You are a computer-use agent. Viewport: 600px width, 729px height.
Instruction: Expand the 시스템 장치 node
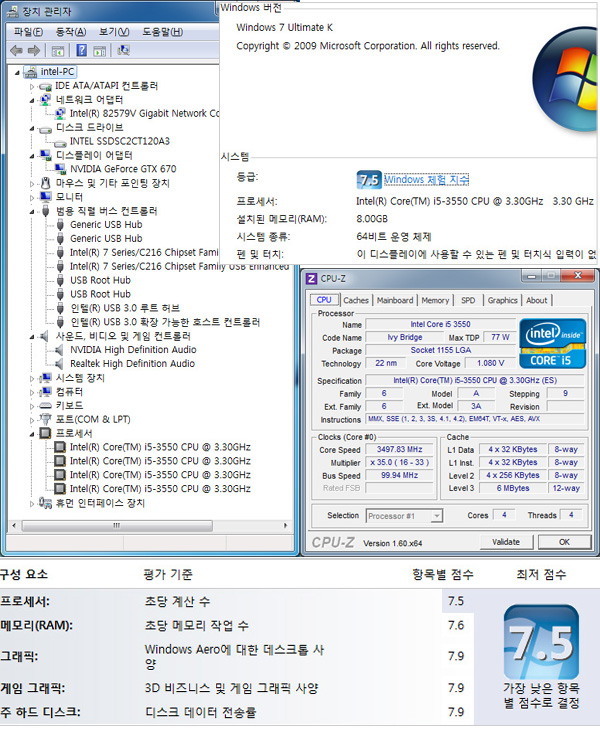coord(32,378)
